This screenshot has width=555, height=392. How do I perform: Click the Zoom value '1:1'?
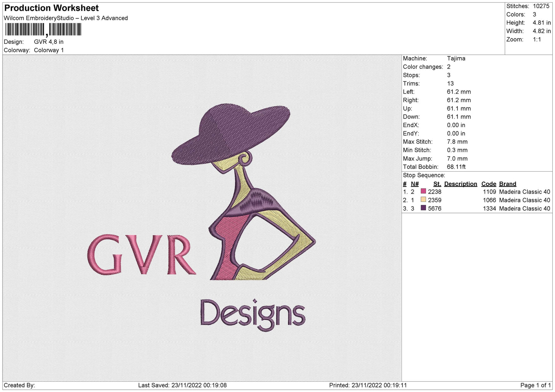[x=537, y=40]
